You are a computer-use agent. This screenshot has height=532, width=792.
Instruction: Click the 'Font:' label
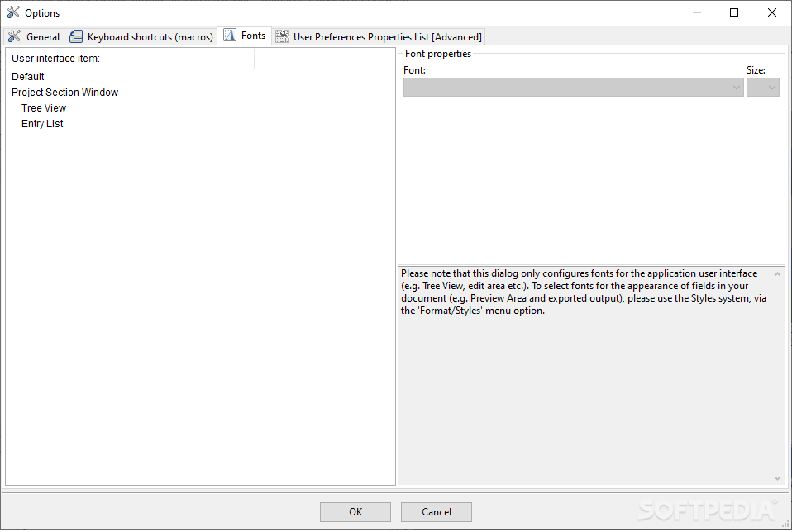[x=414, y=70]
